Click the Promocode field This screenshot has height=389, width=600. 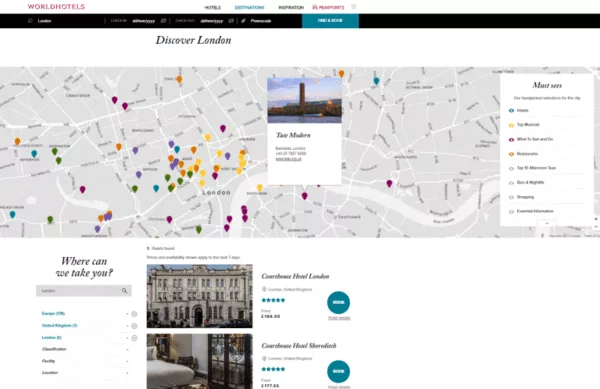pyautogui.click(x=261, y=21)
